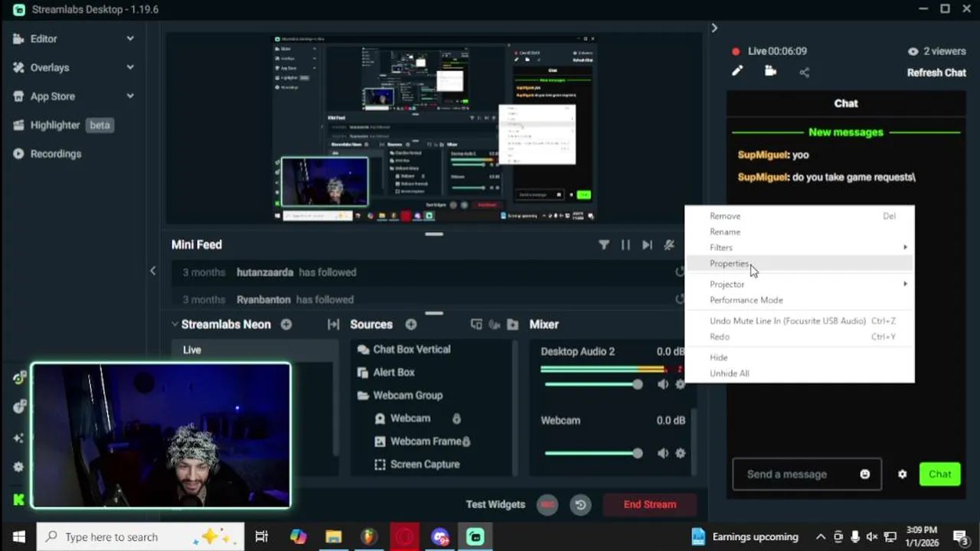Expand the Editor sidebar chevron
980x551 pixels.
click(130, 38)
